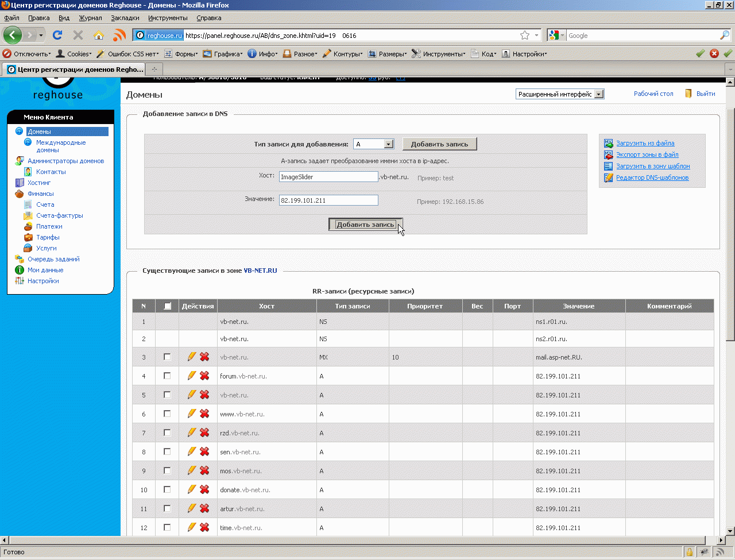This screenshot has width=735, height=560.
Task: Go back with Firefox back arrow
Action: coord(12,35)
